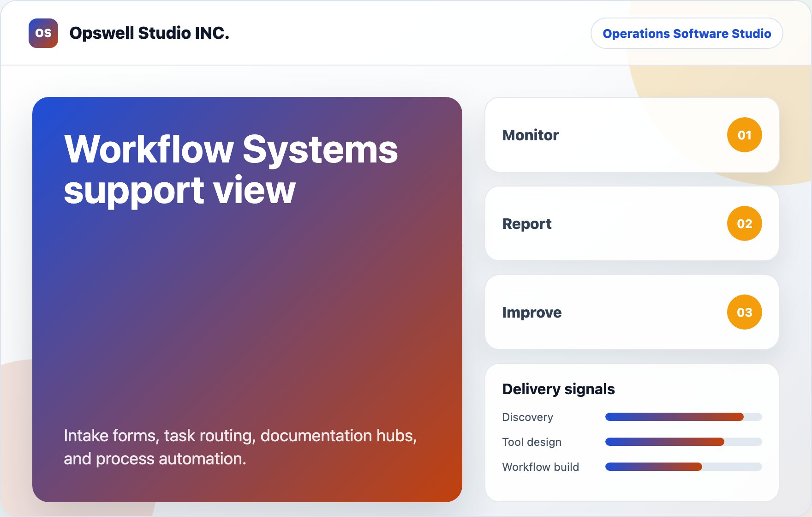The width and height of the screenshot is (812, 517).
Task: Click the Opswell Studio INC. brand name
Action: pos(149,33)
